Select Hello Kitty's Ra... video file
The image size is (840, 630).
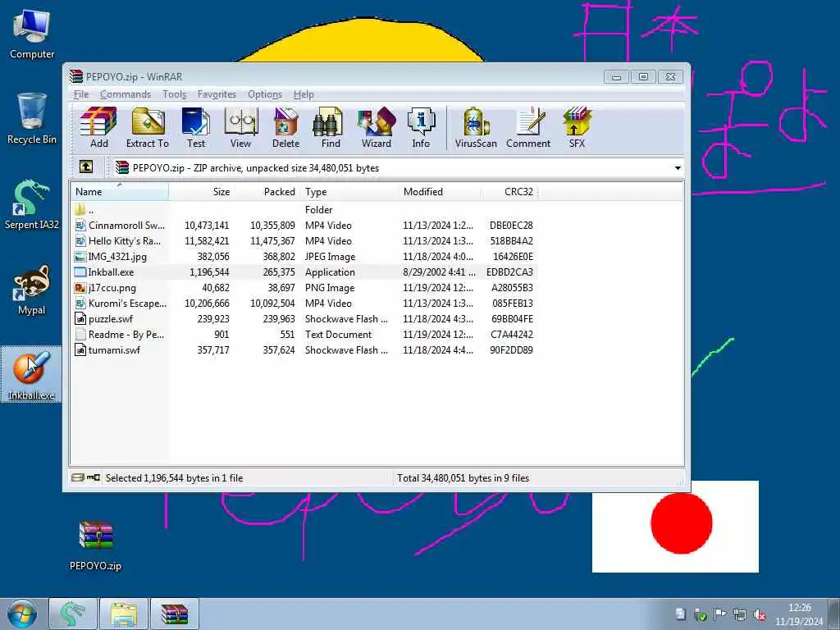coord(304,240)
